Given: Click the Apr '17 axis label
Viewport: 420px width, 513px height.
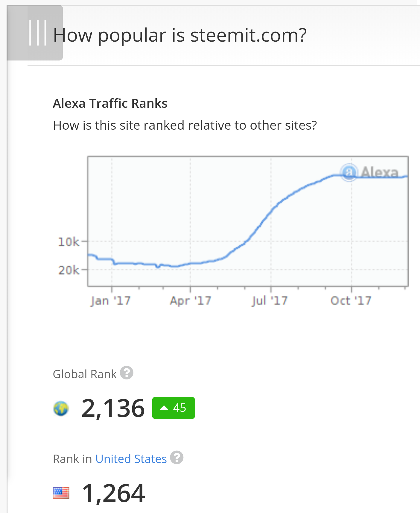Looking at the screenshot, I should 191,300.
